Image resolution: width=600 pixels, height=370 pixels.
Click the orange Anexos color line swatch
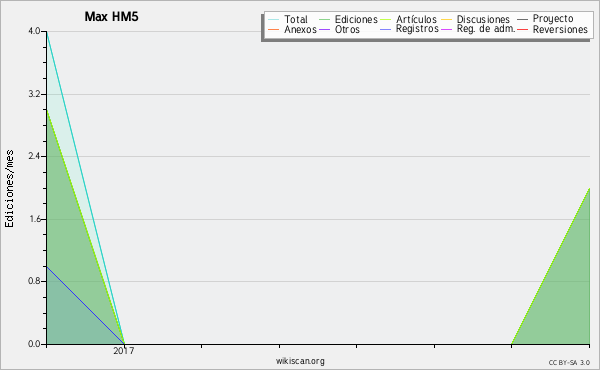coord(274,29)
